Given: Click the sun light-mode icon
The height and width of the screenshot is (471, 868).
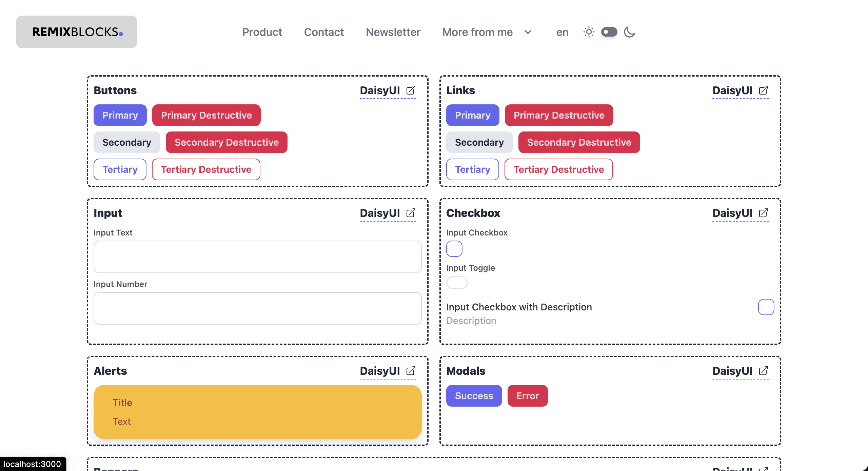Looking at the screenshot, I should click(589, 32).
